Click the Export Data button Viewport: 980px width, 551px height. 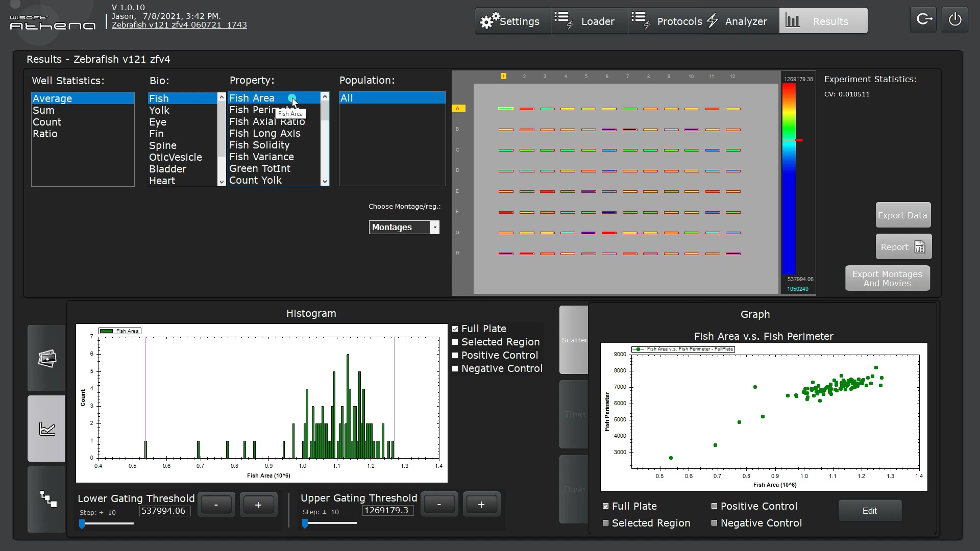pyautogui.click(x=902, y=215)
